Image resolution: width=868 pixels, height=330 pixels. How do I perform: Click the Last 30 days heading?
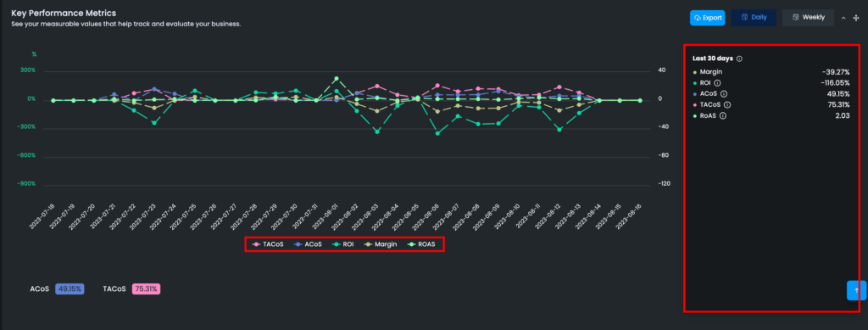pyautogui.click(x=713, y=59)
